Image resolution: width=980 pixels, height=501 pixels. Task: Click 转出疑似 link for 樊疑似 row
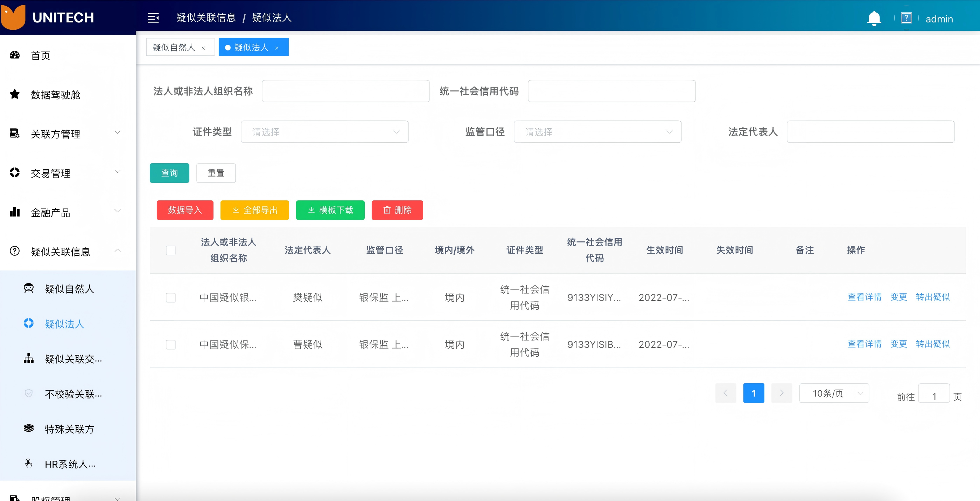[932, 297]
